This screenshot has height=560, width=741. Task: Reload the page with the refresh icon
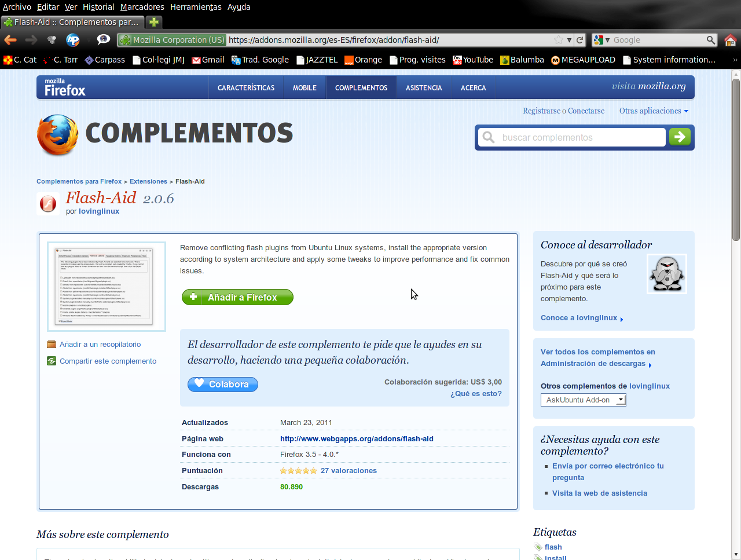click(579, 40)
